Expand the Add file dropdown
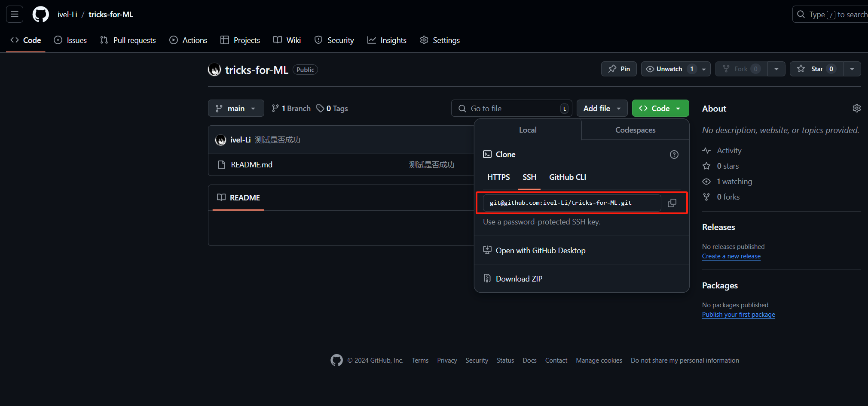 [x=602, y=108]
